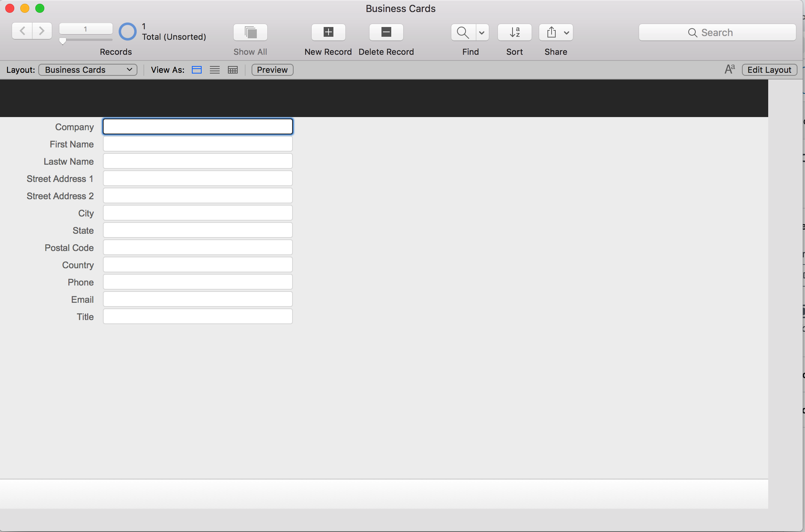This screenshot has height=532, width=805.
Task: Click the Share label text
Action: (556, 52)
